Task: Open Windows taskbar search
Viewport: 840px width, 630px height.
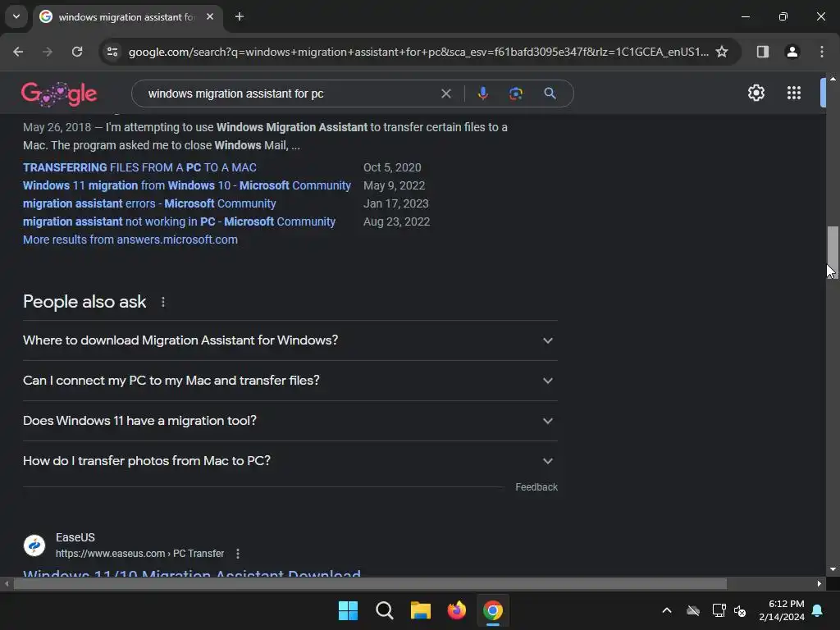Action: 384,610
